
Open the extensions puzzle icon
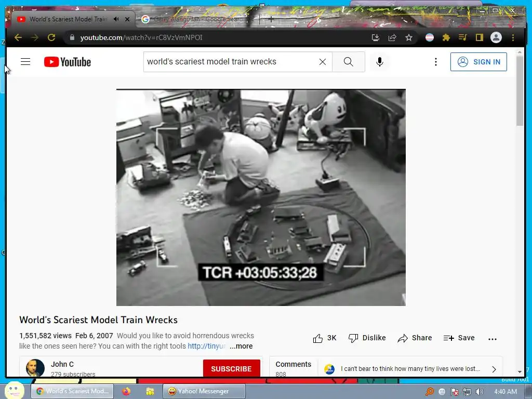point(446,37)
